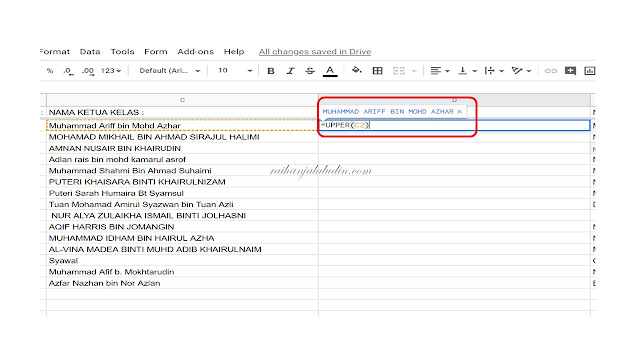Select cell 'AQIF HARRIS BIN JOMANGIN'
The width and height of the screenshot is (640, 360).
182,227
